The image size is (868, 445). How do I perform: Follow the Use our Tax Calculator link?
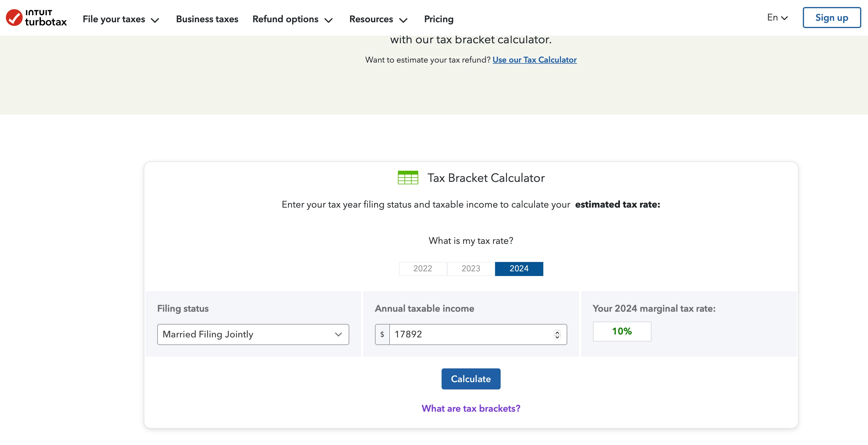click(x=535, y=60)
